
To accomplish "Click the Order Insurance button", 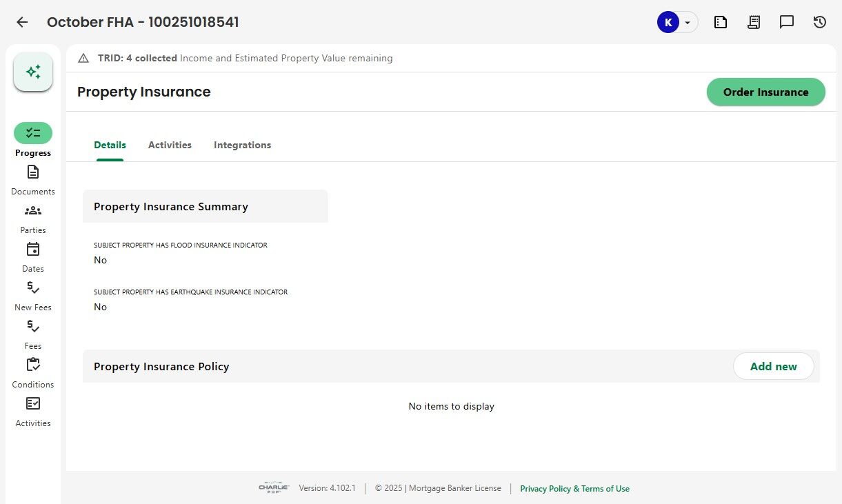I will (765, 92).
